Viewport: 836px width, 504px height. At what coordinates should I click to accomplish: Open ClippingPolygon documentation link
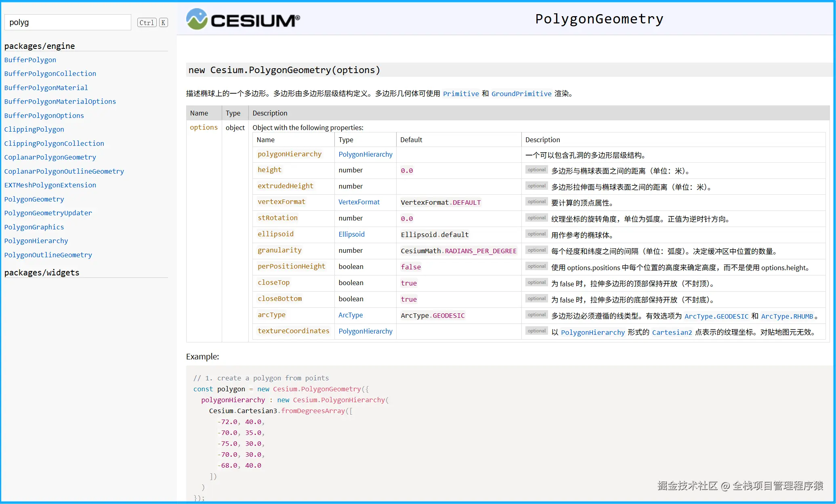click(x=34, y=129)
